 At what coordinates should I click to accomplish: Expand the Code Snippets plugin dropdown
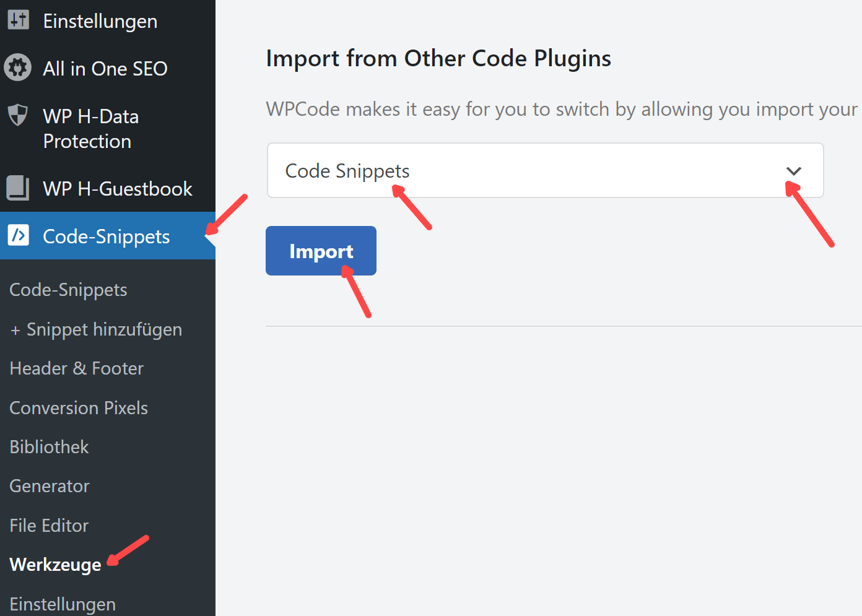pyautogui.click(x=545, y=171)
